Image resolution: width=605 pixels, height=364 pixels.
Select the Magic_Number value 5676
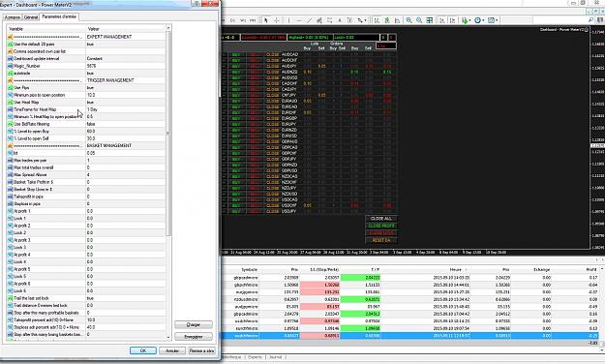point(125,66)
